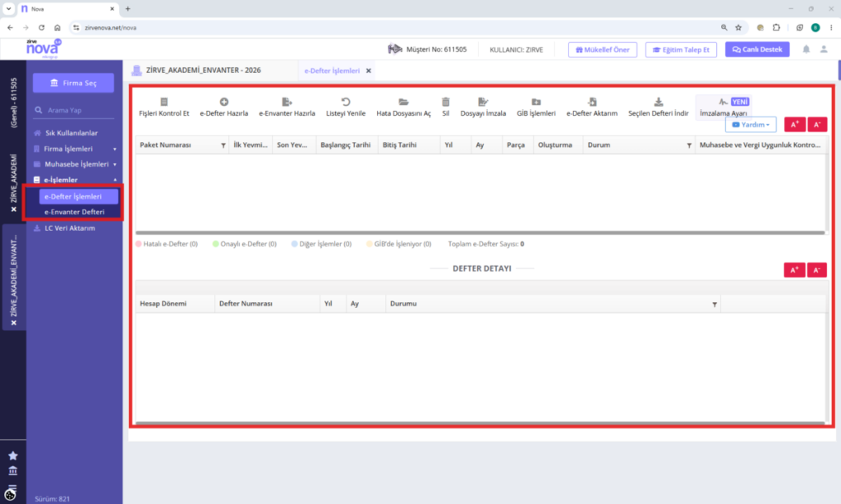Image resolution: width=841 pixels, height=504 pixels.
Task: Select (Genel) - 611505 vertical tab
Action: click(13, 103)
